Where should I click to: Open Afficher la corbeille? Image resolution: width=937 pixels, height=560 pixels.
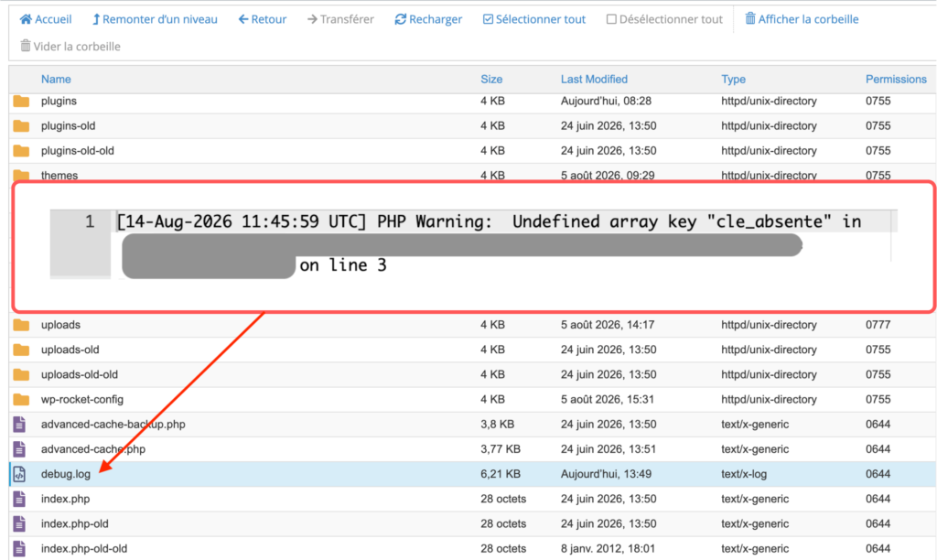click(802, 19)
